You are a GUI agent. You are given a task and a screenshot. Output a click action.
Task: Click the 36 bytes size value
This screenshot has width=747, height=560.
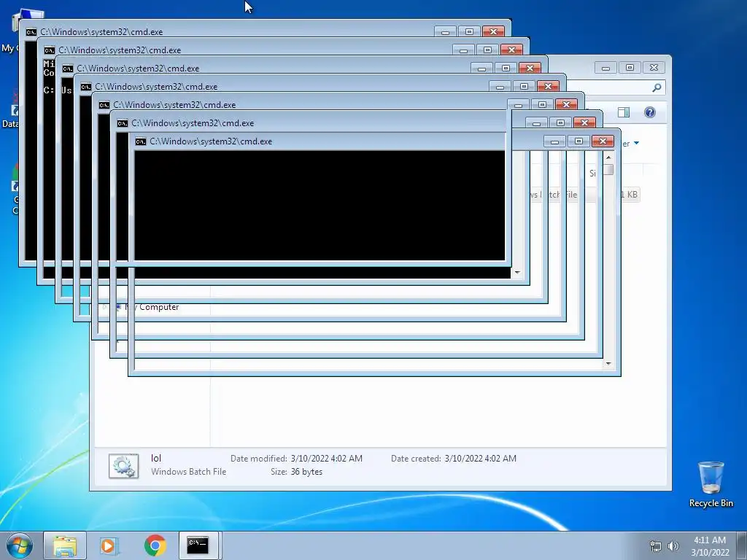[x=306, y=472]
